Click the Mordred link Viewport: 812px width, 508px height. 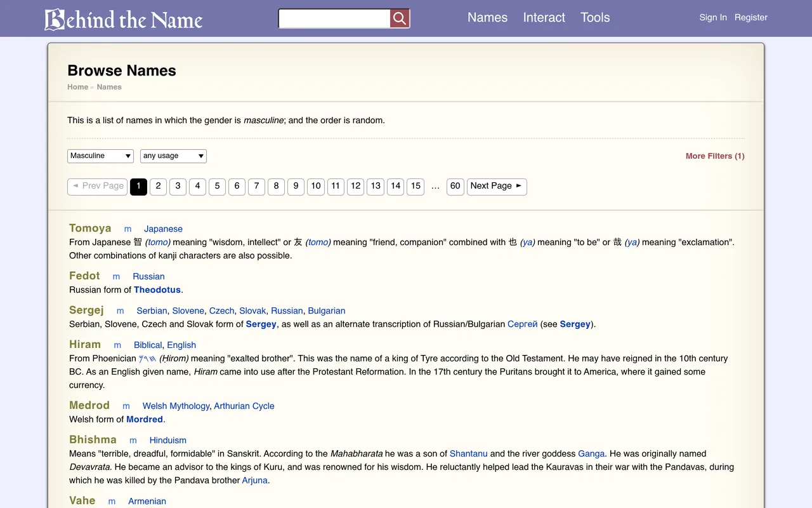(145, 420)
